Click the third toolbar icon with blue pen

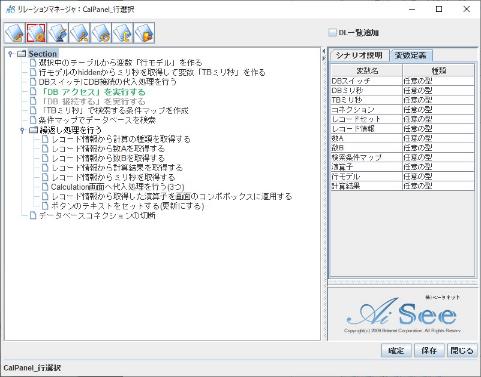click(57, 33)
